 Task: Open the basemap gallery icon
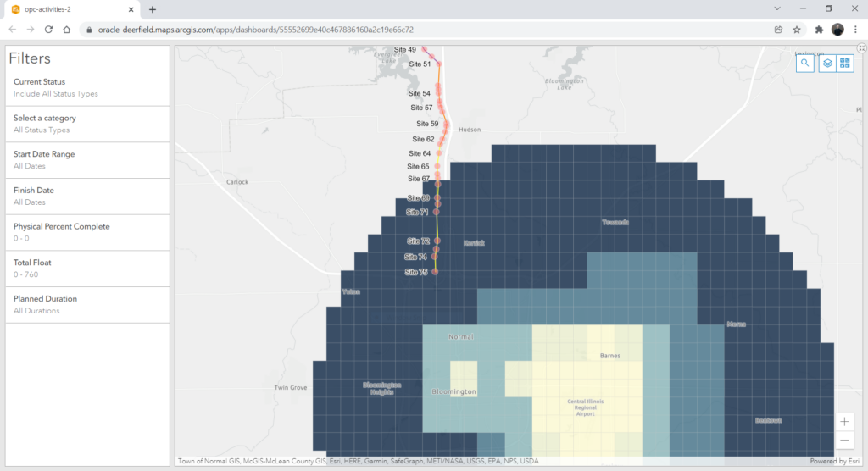coord(845,63)
